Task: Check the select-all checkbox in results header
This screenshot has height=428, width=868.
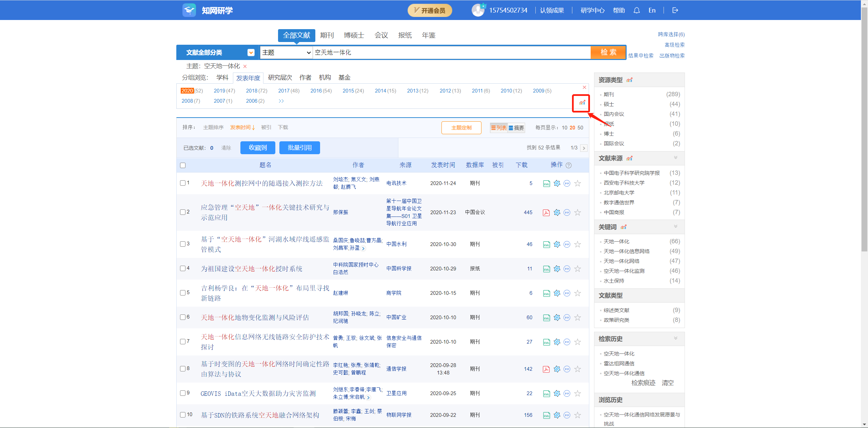Action: pyautogui.click(x=183, y=165)
